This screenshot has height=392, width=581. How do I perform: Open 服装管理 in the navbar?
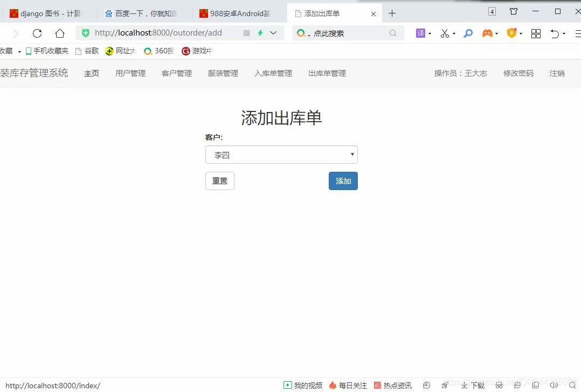(223, 73)
